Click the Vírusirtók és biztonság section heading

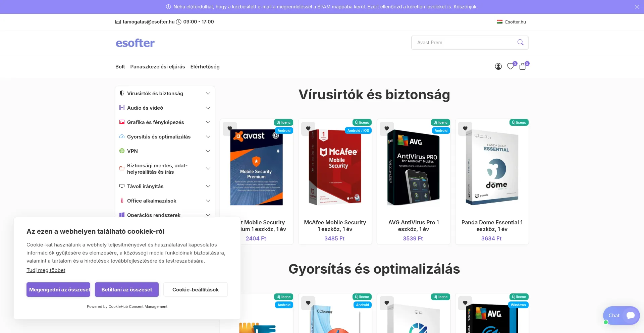374,95
